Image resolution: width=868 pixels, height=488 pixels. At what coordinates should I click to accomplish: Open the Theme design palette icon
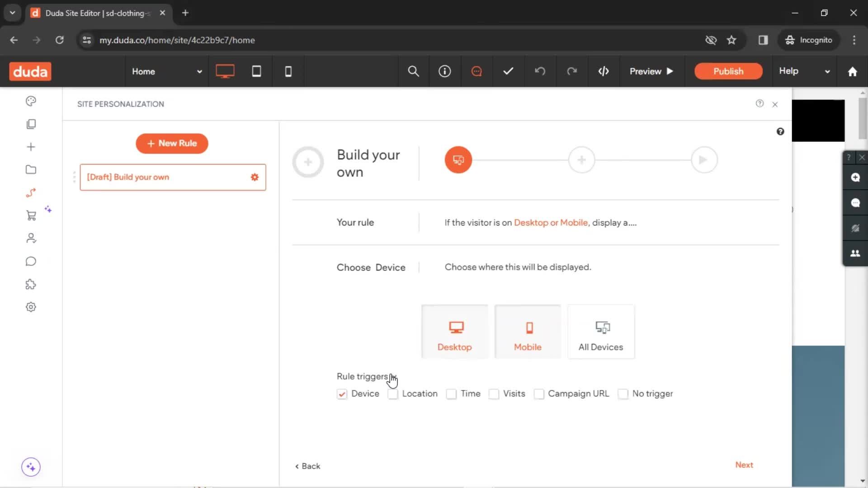pos(31,101)
